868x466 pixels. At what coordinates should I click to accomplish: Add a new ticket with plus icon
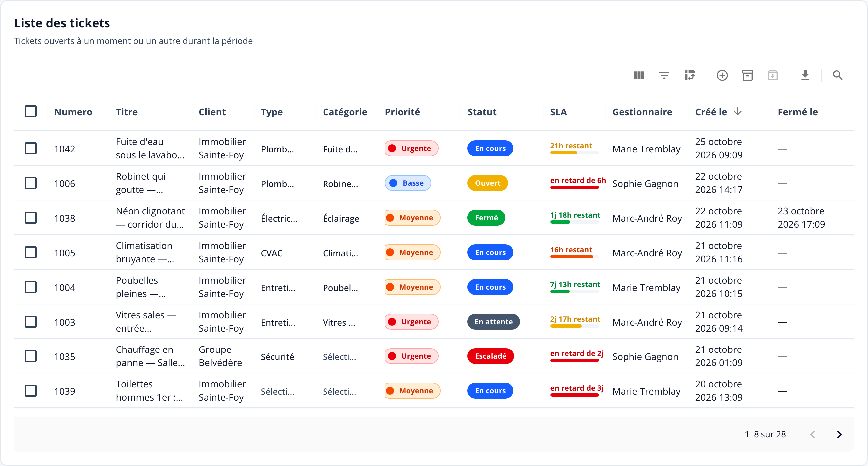(x=722, y=75)
